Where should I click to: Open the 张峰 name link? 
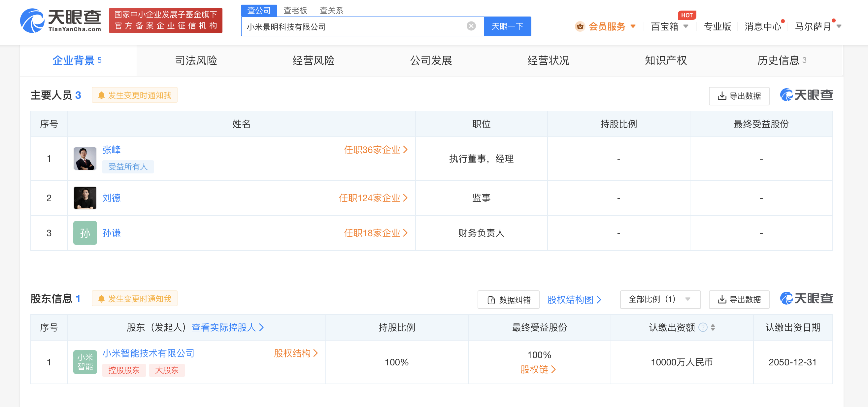coord(112,150)
